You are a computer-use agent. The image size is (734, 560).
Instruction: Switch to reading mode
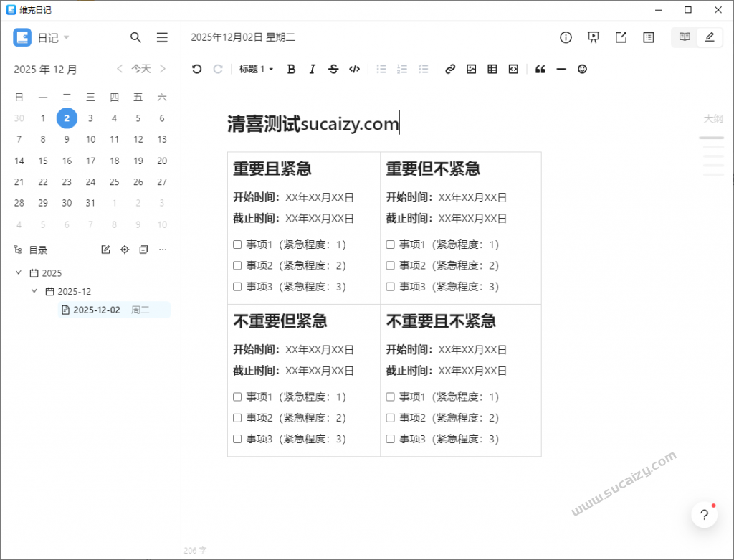pyautogui.click(x=683, y=37)
